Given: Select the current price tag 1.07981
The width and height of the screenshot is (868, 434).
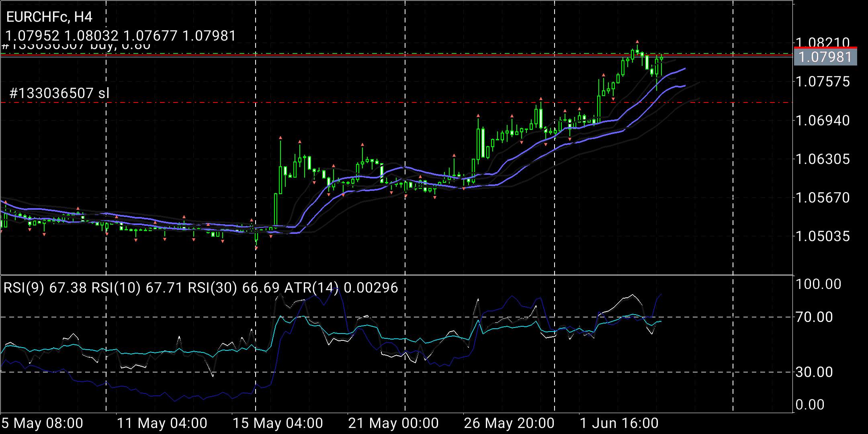Looking at the screenshot, I should (x=826, y=57).
